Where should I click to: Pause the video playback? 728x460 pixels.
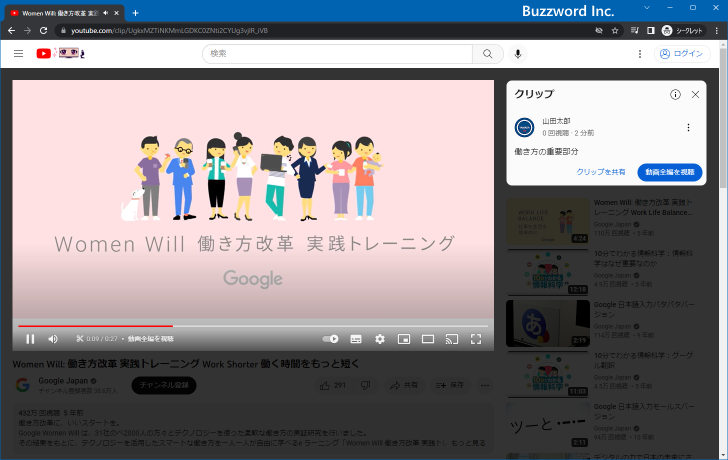[30, 339]
